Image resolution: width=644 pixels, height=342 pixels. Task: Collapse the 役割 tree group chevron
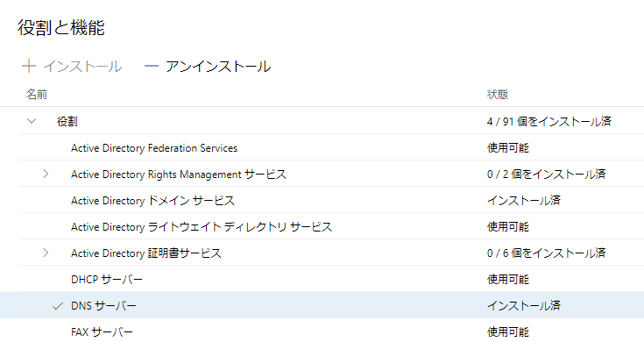(x=32, y=121)
